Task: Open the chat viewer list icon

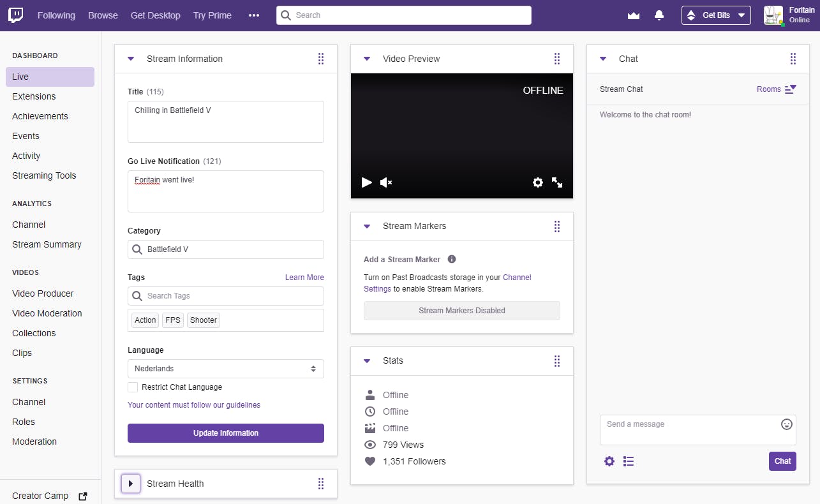Action: (x=629, y=461)
